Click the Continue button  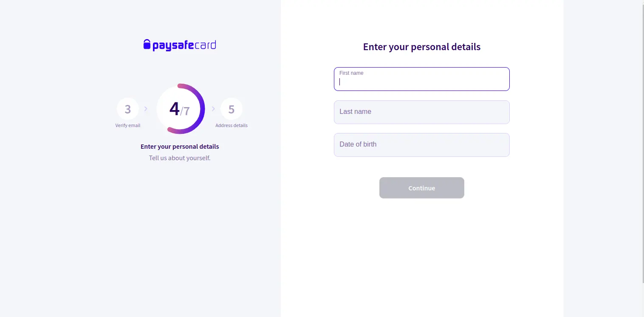pyautogui.click(x=422, y=188)
